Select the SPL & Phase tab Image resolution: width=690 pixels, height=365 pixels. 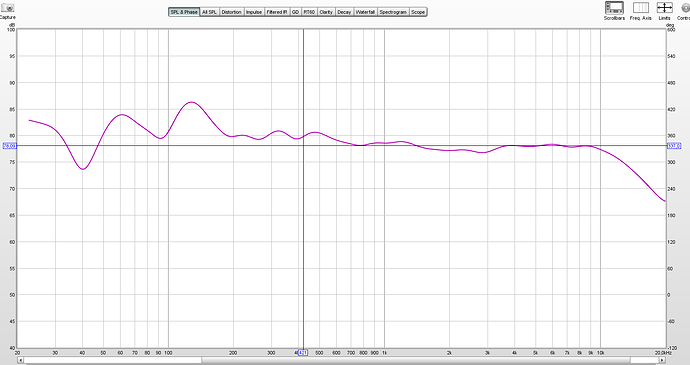(184, 12)
